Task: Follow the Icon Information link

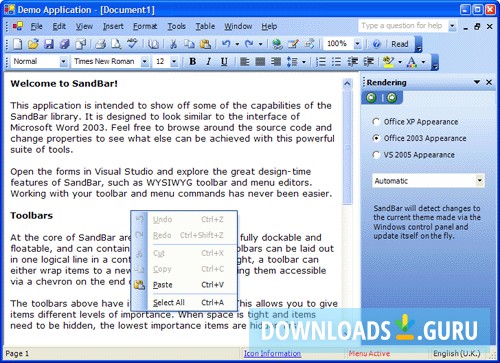Action: [x=272, y=353]
